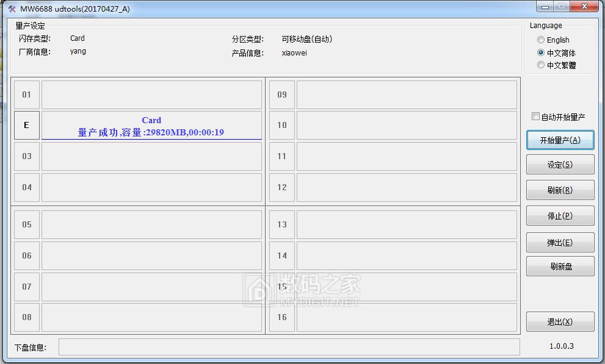Select port slot 10 button
This screenshot has width=605, height=364.
[282, 125]
